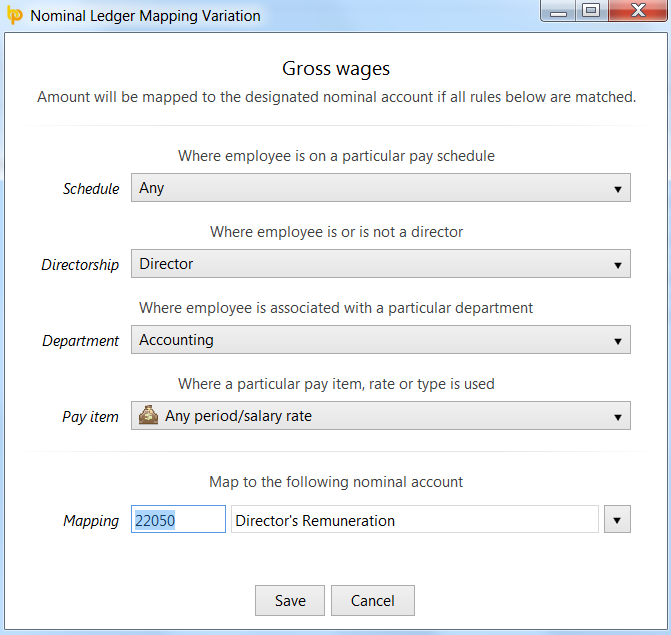This screenshot has height=635, width=671.
Task: Click 'Where employee is associated with a particular department'
Action: point(336,308)
